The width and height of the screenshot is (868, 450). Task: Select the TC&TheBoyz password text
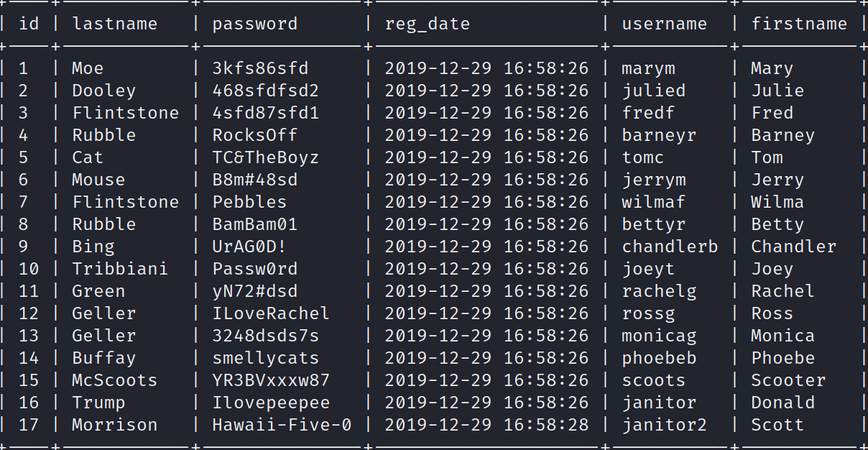point(265,157)
